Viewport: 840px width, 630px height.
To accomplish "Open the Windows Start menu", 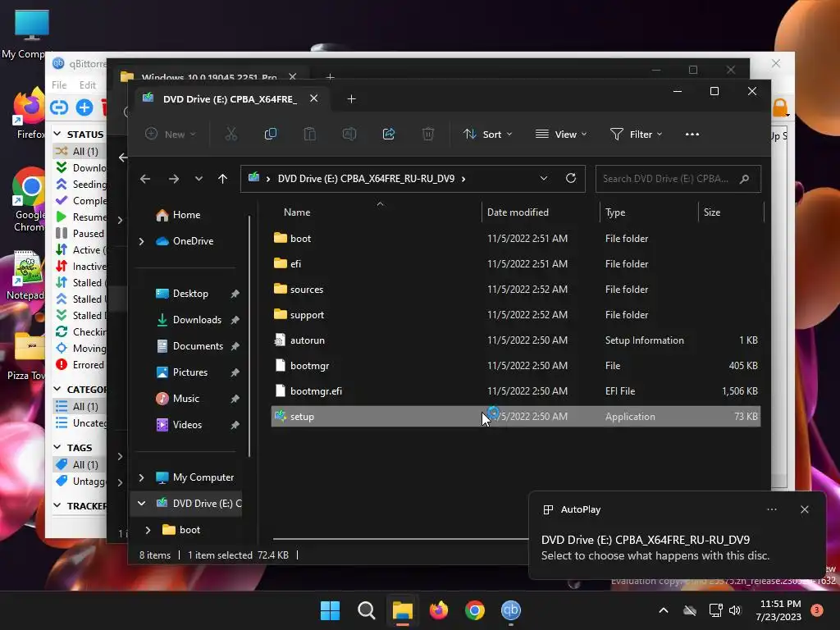I will (330, 610).
